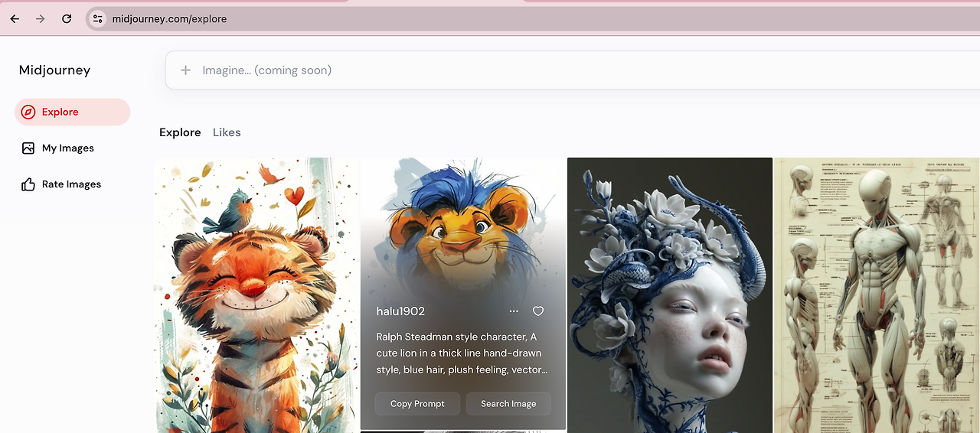The height and width of the screenshot is (433, 980).
Task: Click the Midjourney logo text
Action: (x=54, y=70)
